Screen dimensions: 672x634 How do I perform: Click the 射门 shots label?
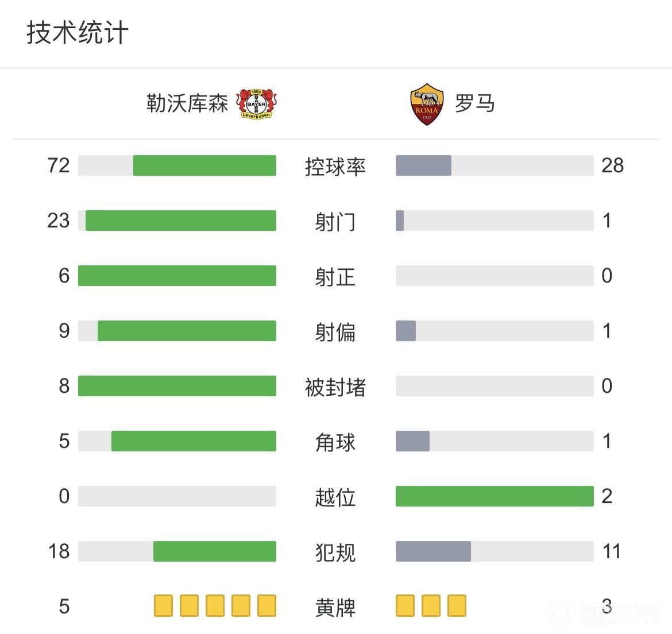pos(335,221)
